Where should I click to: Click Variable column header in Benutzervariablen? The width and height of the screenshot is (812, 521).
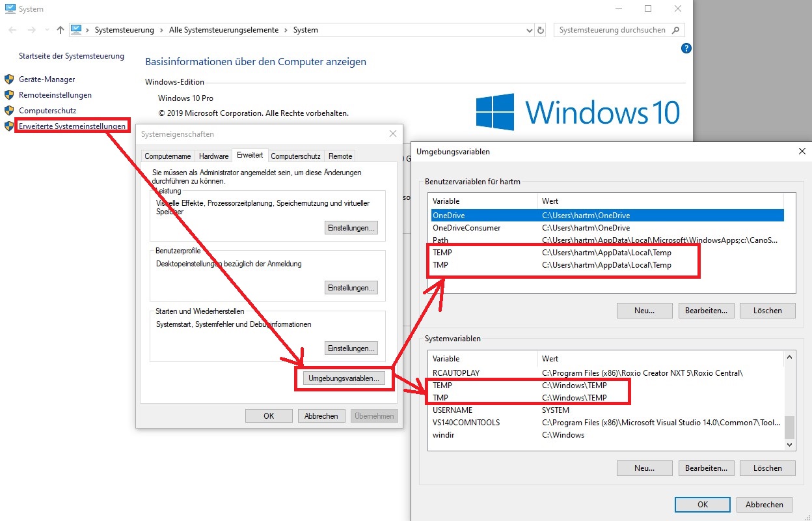483,201
